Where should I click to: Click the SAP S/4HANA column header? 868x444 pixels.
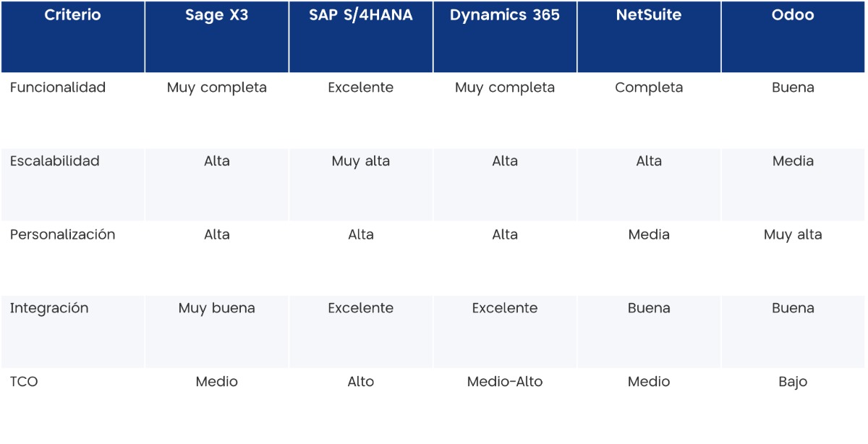(361, 15)
